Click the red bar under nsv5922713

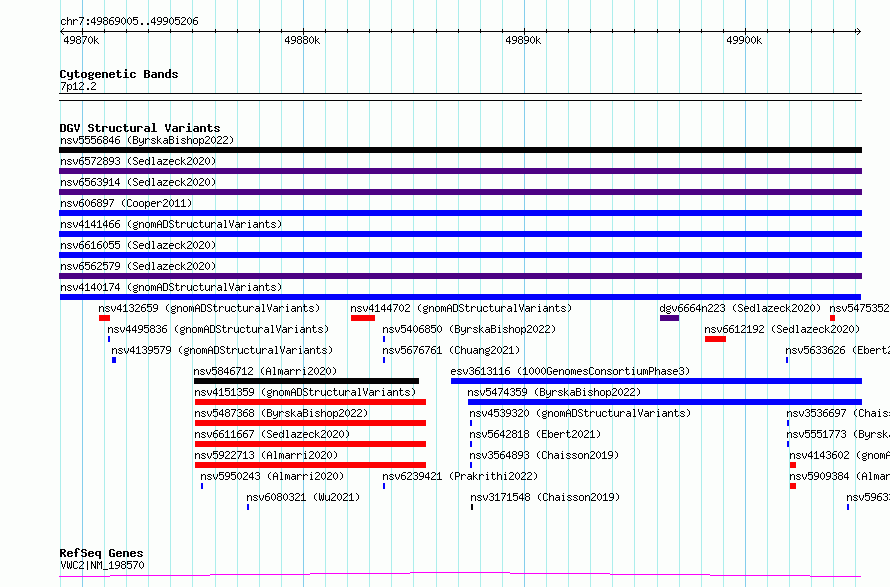310,465
